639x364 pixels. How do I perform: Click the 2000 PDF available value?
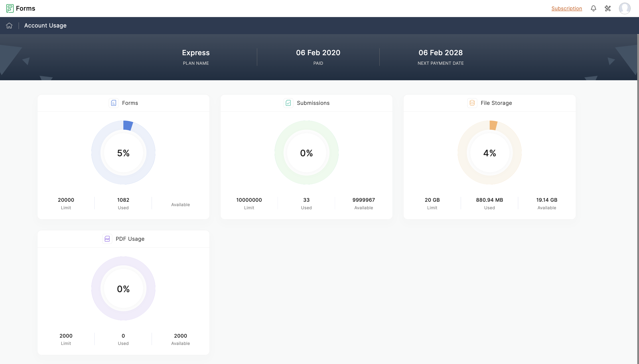(181, 336)
